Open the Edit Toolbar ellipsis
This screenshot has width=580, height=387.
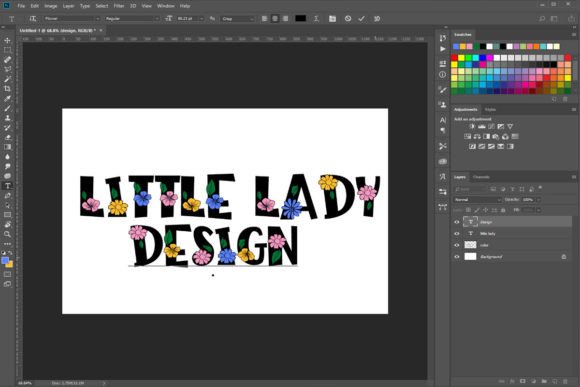click(7, 244)
